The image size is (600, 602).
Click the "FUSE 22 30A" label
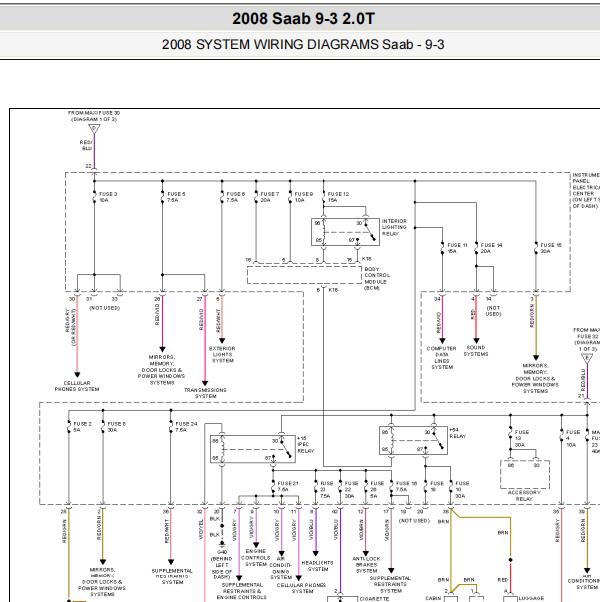(351, 490)
